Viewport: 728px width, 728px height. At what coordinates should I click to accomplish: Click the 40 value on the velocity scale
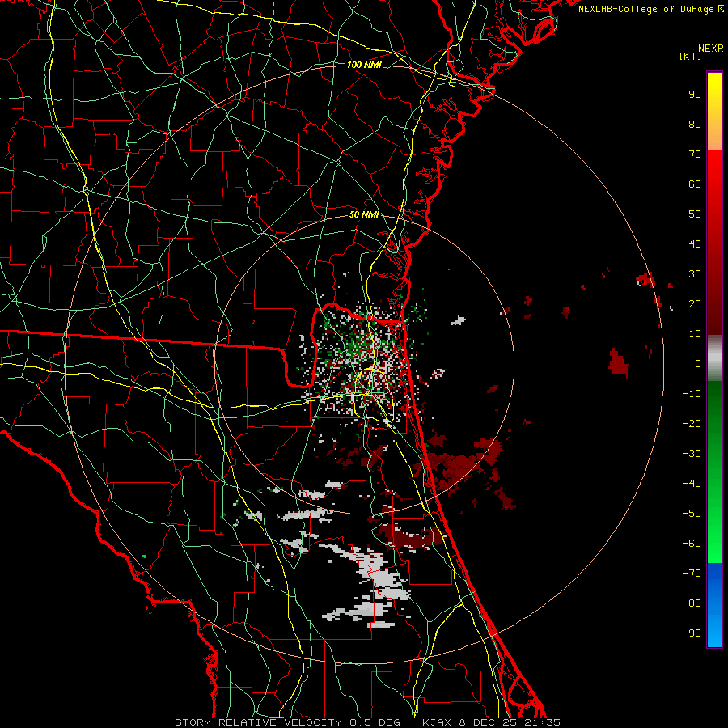(695, 244)
